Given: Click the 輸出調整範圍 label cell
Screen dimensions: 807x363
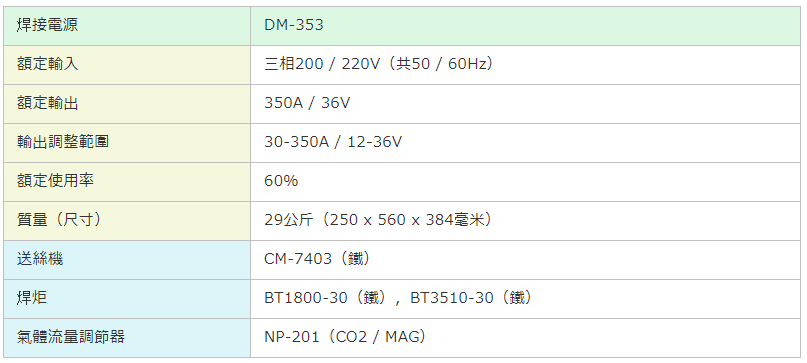Looking at the screenshot, I should point(127,143).
